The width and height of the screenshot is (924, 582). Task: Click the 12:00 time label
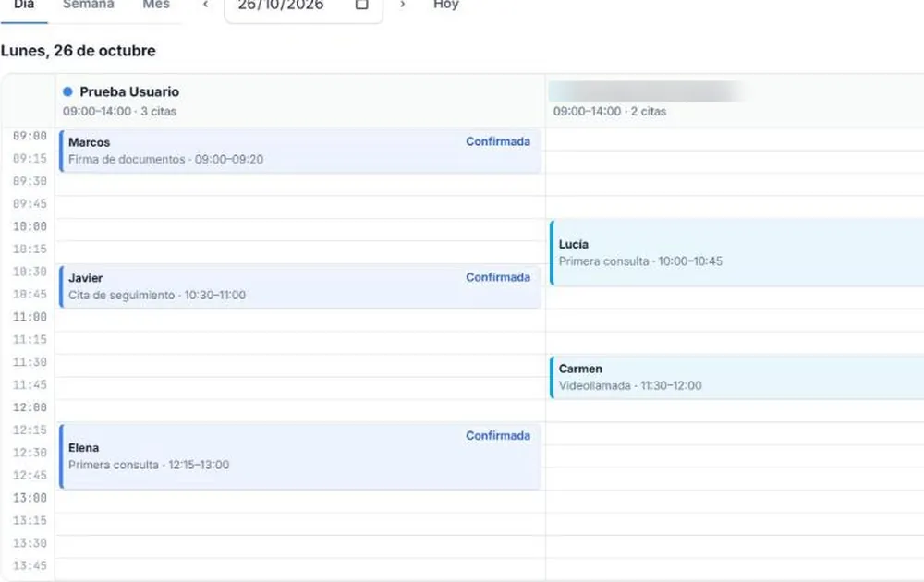(30, 407)
